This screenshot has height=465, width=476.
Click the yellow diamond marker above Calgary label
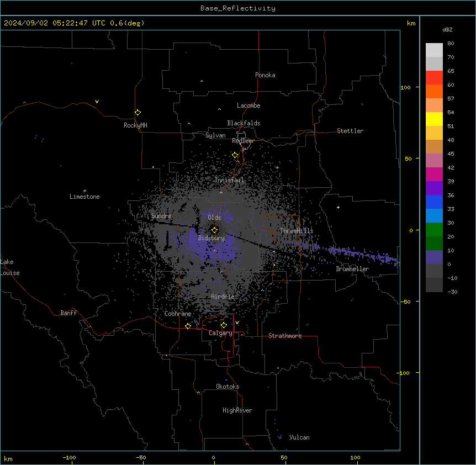click(x=224, y=325)
